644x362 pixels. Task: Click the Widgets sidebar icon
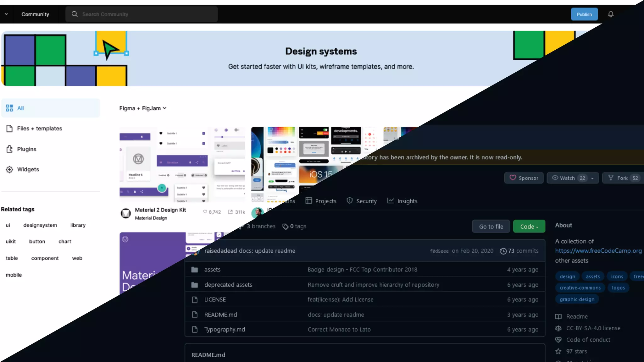coord(9,169)
